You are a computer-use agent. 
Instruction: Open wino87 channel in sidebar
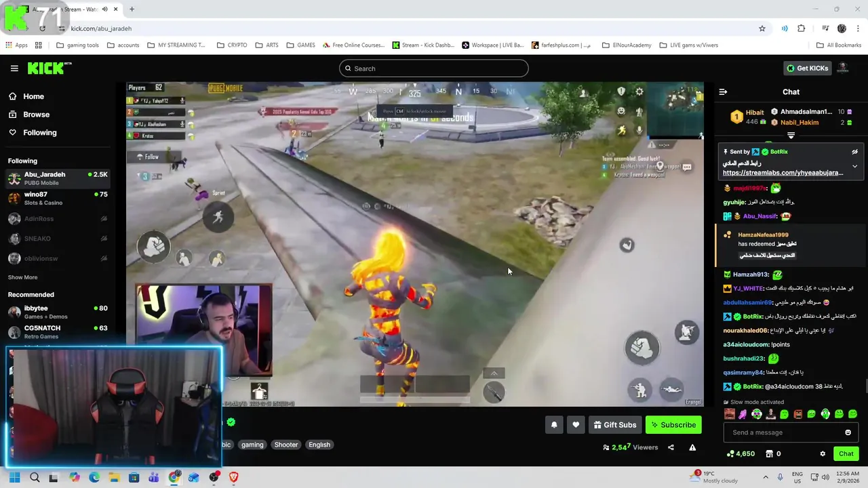pos(58,199)
